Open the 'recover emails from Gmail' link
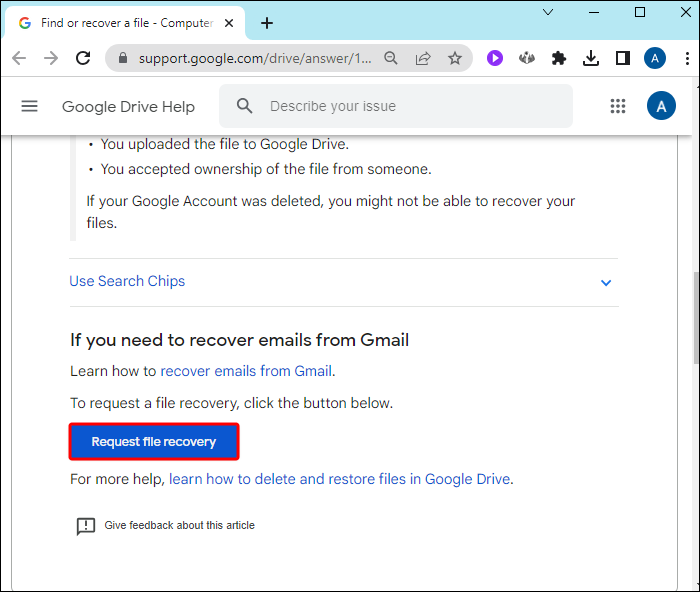This screenshot has width=700, height=592. pyautogui.click(x=246, y=371)
